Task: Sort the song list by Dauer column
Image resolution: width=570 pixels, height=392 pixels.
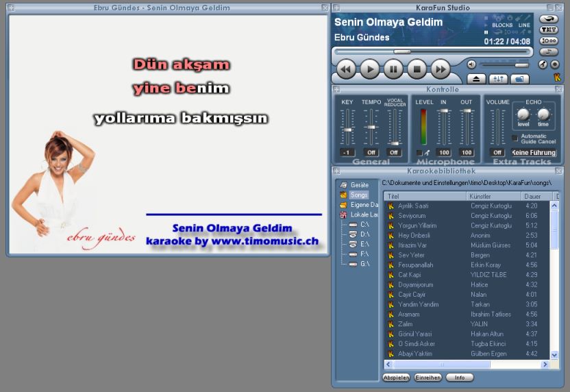Action: tap(537, 197)
